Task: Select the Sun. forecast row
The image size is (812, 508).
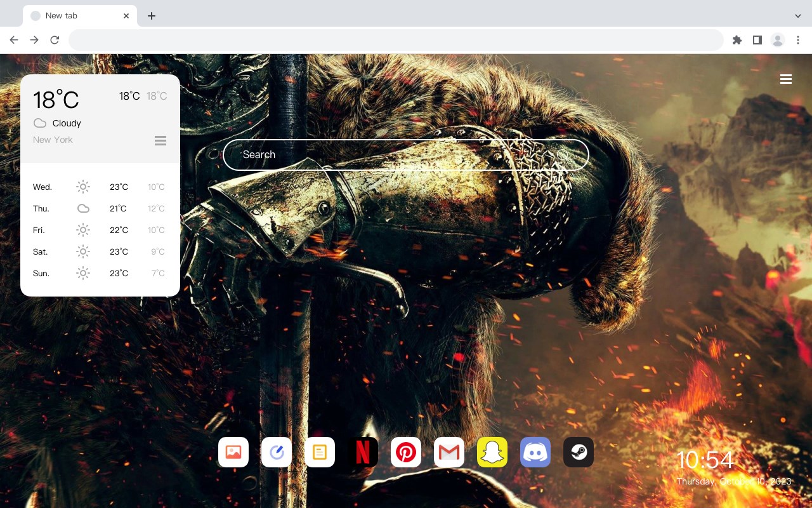Action: (100, 273)
